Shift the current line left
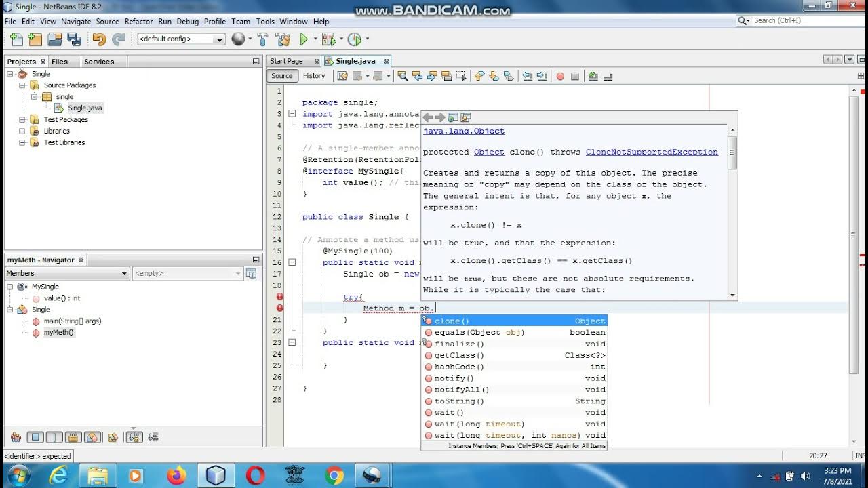 pos(527,76)
